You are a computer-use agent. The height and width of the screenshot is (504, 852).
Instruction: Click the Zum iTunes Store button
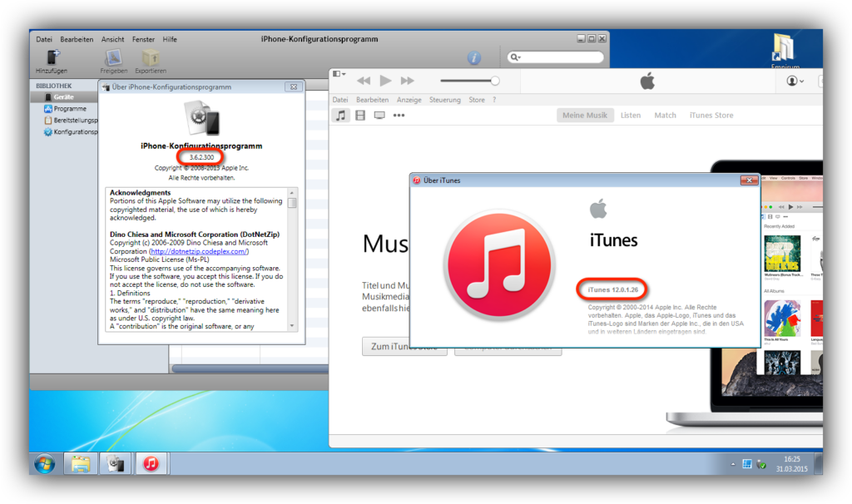404,347
